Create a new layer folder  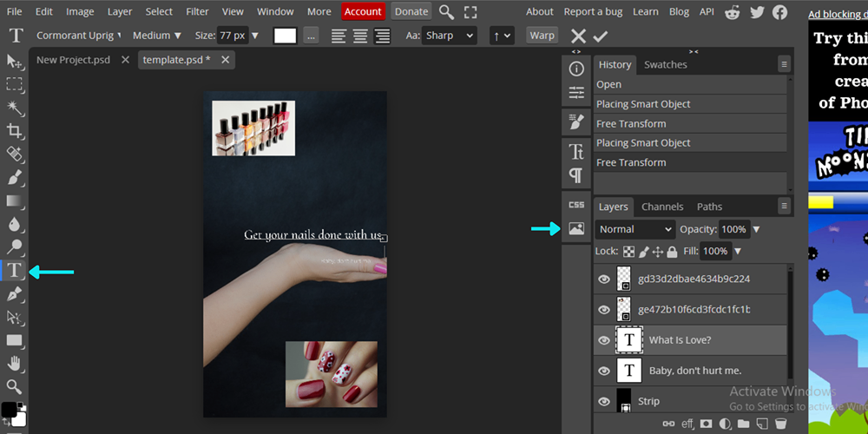tap(743, 424)
